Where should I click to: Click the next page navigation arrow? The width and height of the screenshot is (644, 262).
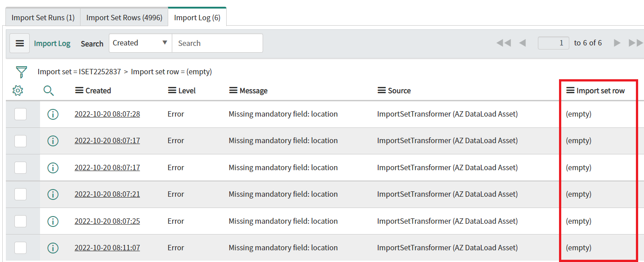617,43
